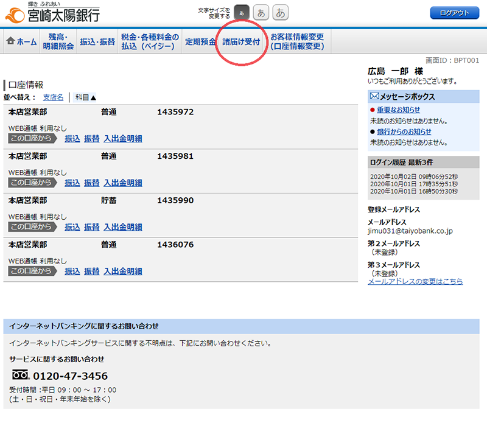Viewport: 487px width, 448px height.
Task: Select the medium font size button
Action: [x=261, y=12]
